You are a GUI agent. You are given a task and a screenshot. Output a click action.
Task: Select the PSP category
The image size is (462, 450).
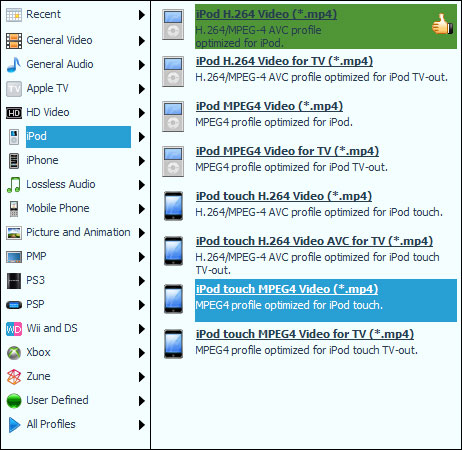coord(35,304)
